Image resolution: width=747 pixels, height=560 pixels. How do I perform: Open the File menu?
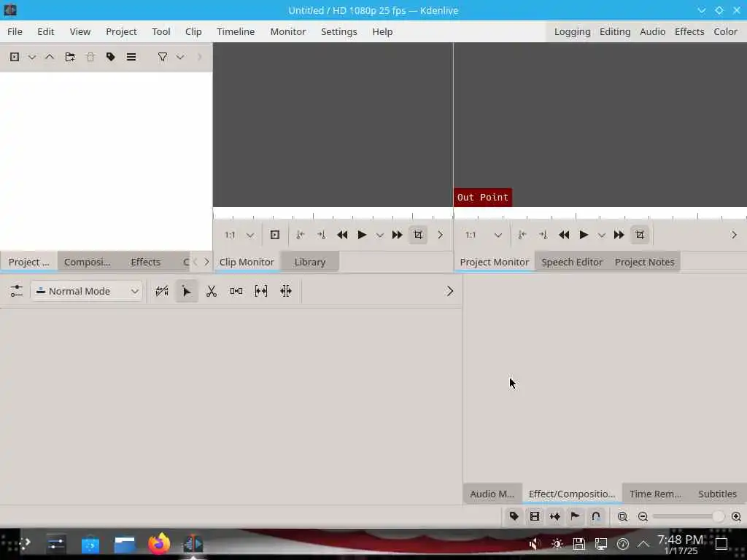click(x=15, y=31)
